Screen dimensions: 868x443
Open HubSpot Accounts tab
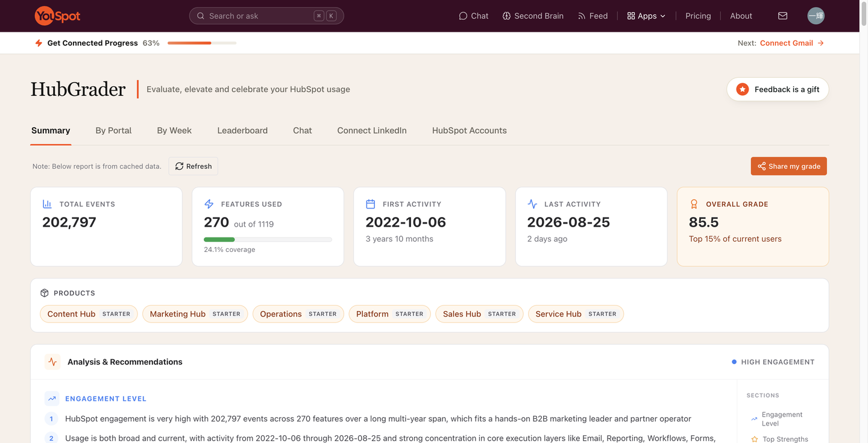pyautogui.click(x=470, y=130)
